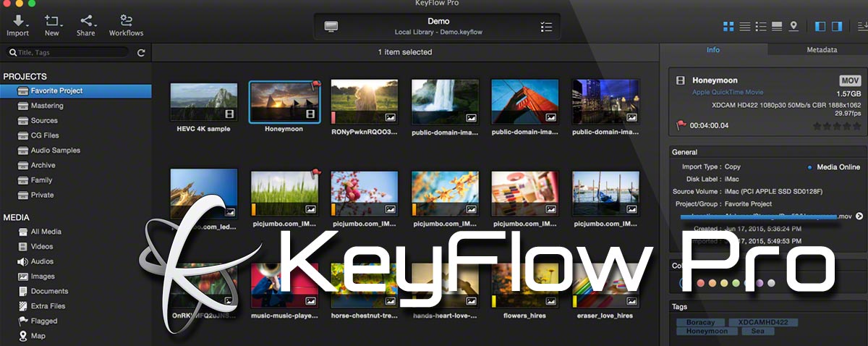Select the RONyPwknRQOO3 image thumbnail

tap(365, 101)
